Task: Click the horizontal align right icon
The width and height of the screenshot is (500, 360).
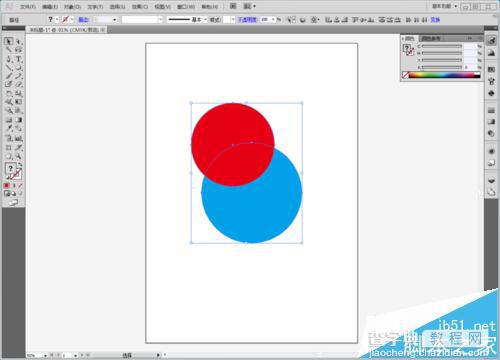Action: [344, 20]
